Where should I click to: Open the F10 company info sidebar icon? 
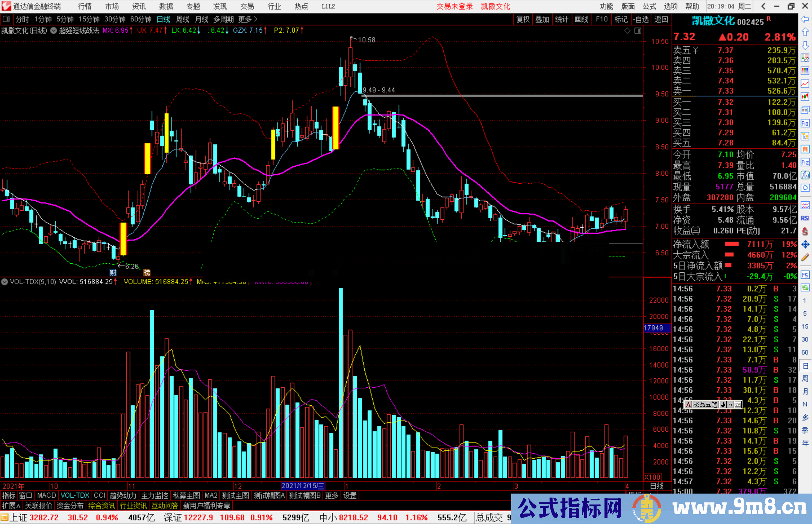point(805,123)
